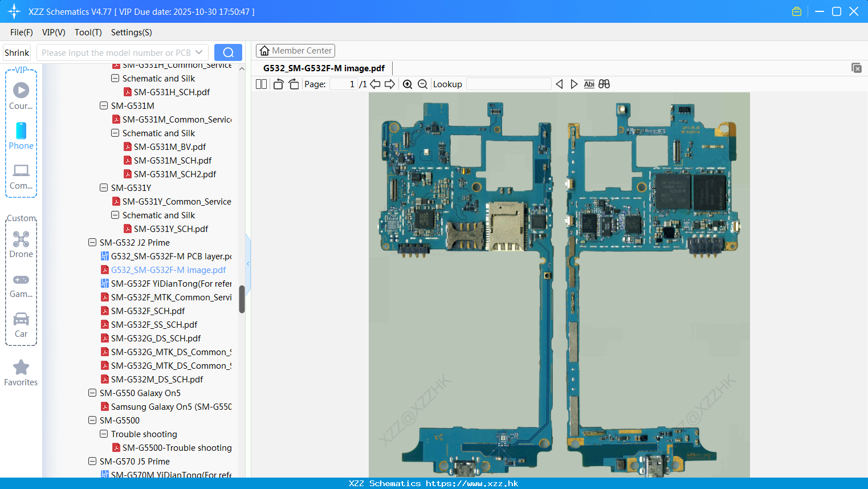Click the binoculars search icon

coord(604,84)
